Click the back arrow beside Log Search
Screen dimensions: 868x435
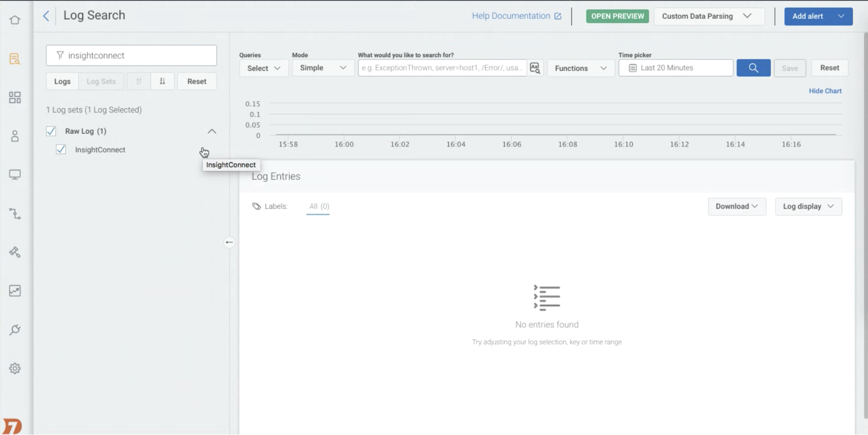click(x=46, y=16)
